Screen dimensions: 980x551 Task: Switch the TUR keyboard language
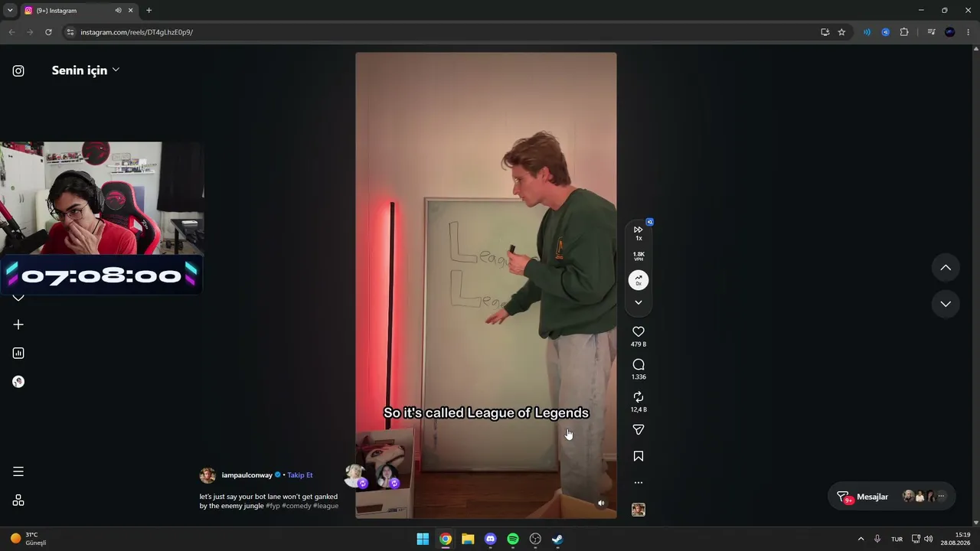pos(897,539)
